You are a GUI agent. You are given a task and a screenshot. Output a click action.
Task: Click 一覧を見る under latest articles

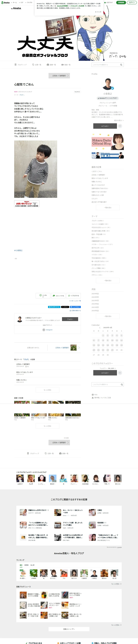pos(108,207)
